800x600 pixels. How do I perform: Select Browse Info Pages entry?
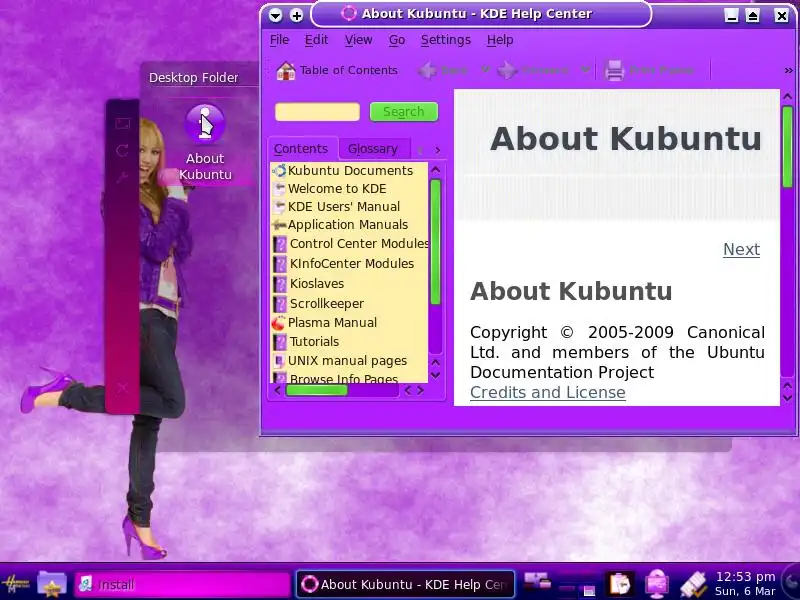[343, 378]
